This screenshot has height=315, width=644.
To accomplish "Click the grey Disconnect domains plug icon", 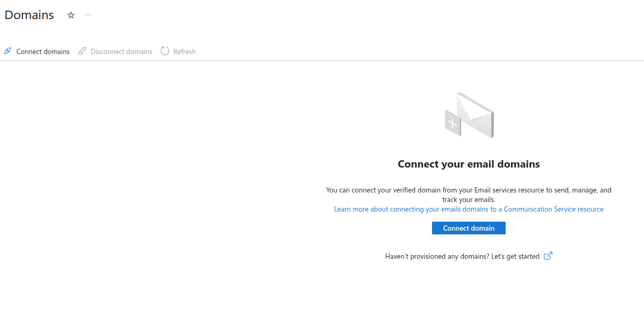I will pos(82,51).
